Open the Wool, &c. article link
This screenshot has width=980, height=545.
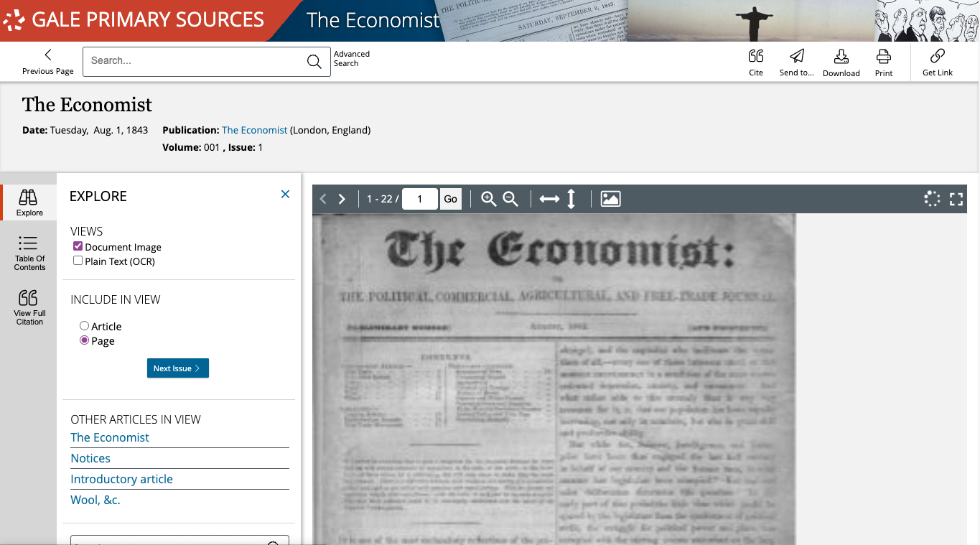(x=95, y=500)
